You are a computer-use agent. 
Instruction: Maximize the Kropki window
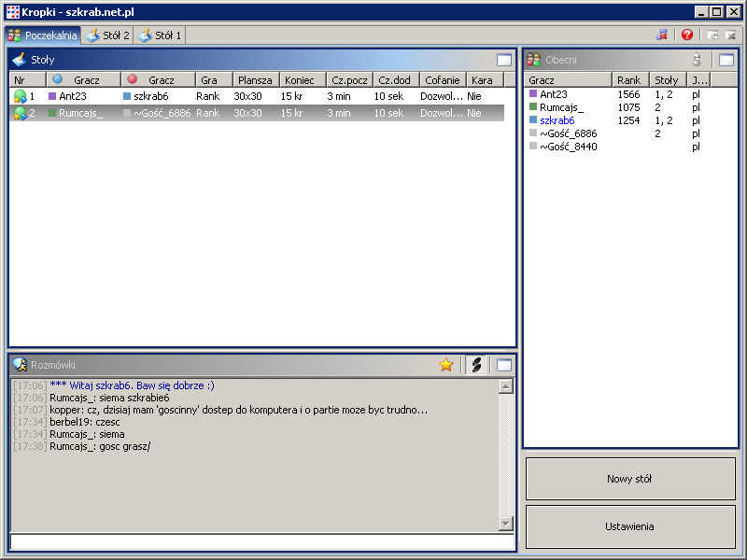point(716,12)
